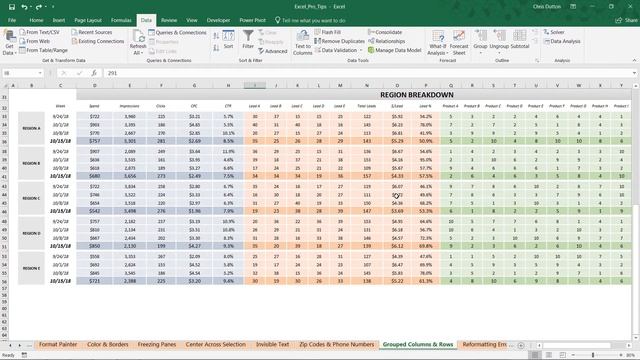Screen dimensions: 640x360
Task: Run Flash Fill
Action: click(328, 32)
